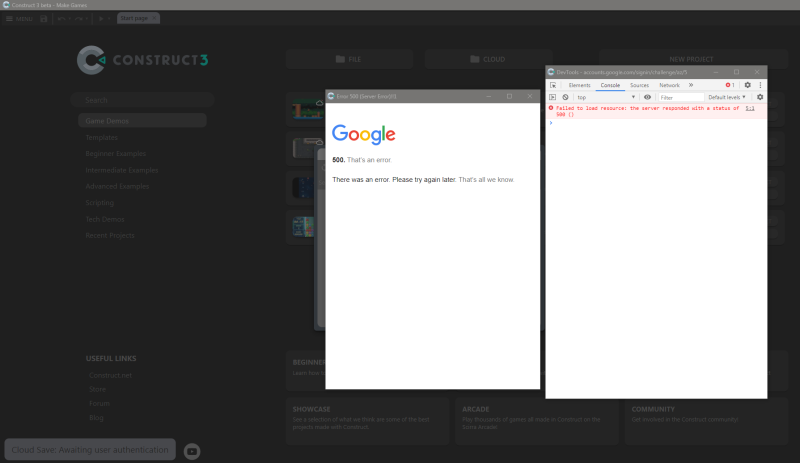Open the Store useful link
The width and height of the screenshot is (800, 463).
(97, 389)
